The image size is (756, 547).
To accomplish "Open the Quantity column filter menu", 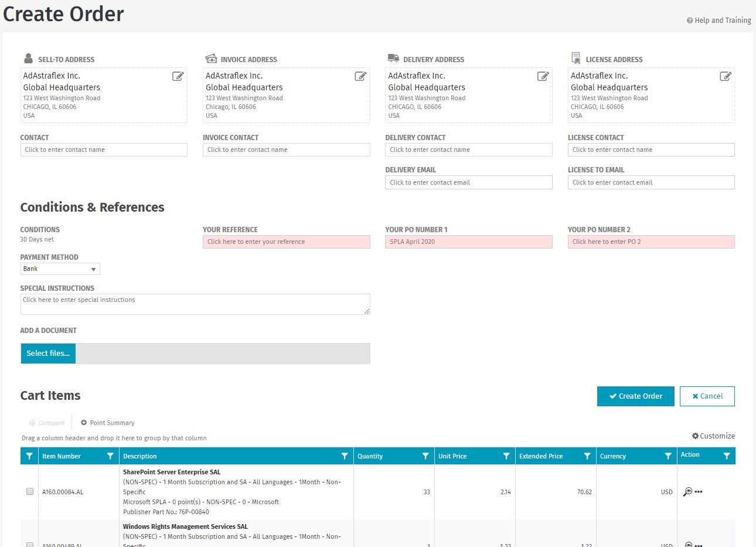I will [x=425, y=456].
